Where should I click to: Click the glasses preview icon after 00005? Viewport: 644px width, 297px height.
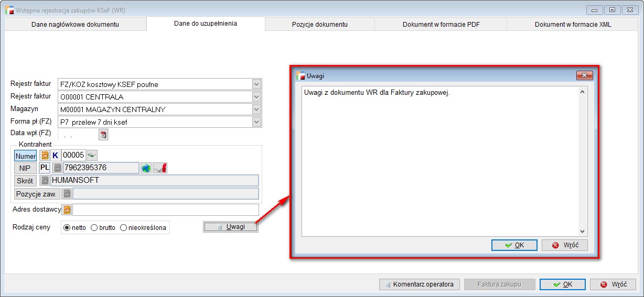click(x=92, y=156)
